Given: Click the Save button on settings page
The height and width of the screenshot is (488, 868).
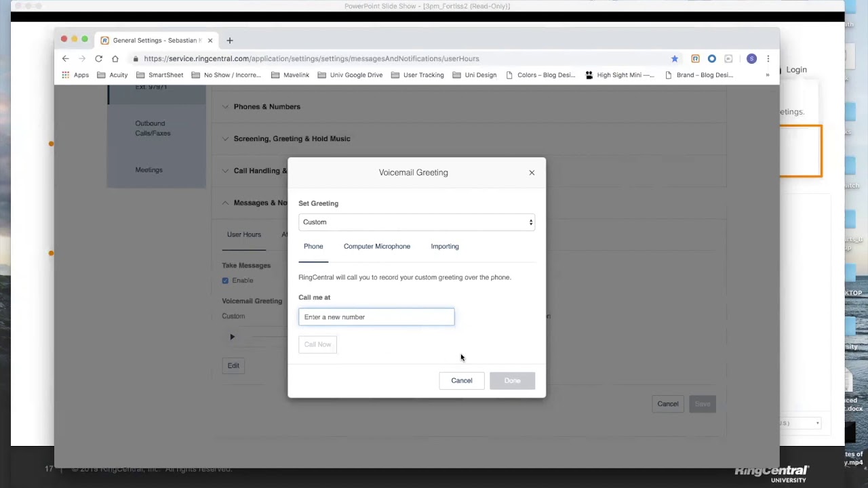Looking at the screenshot, I should (703, 404).
